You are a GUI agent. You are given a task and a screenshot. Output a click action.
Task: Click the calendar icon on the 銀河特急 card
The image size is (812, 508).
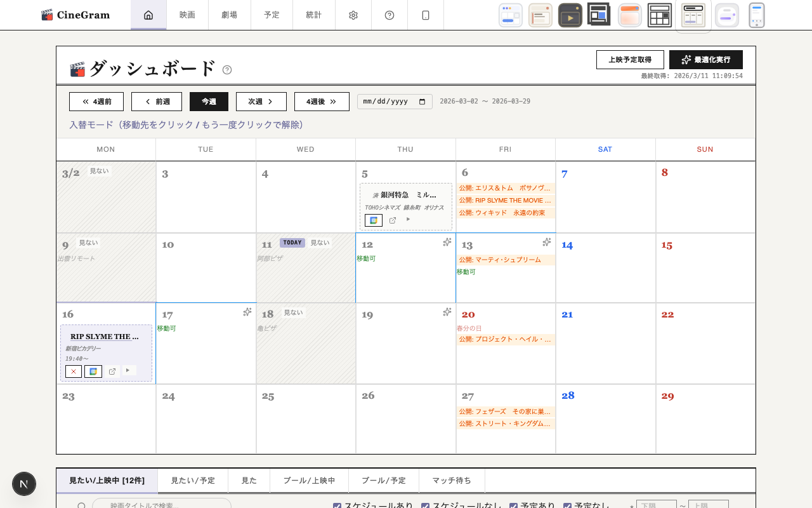[374, 220]
